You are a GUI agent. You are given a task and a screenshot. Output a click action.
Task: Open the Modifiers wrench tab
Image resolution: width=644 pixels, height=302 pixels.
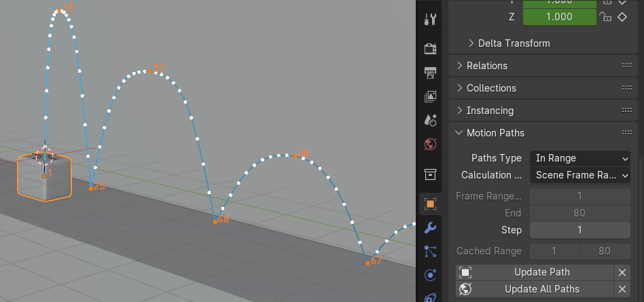pos(430,227)
